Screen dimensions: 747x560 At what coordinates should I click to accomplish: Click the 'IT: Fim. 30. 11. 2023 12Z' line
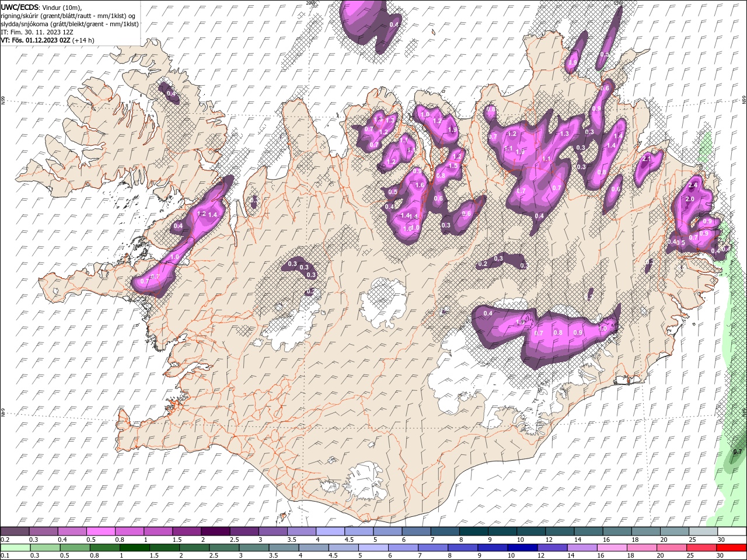point(37,32)
